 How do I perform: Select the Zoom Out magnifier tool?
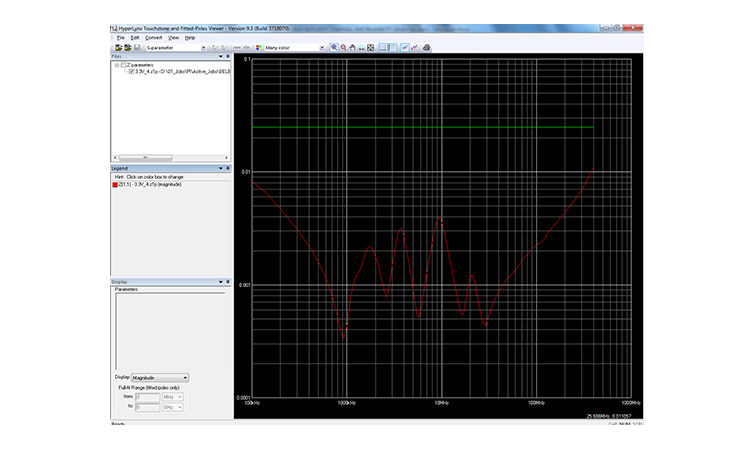[x=343, y=48]
